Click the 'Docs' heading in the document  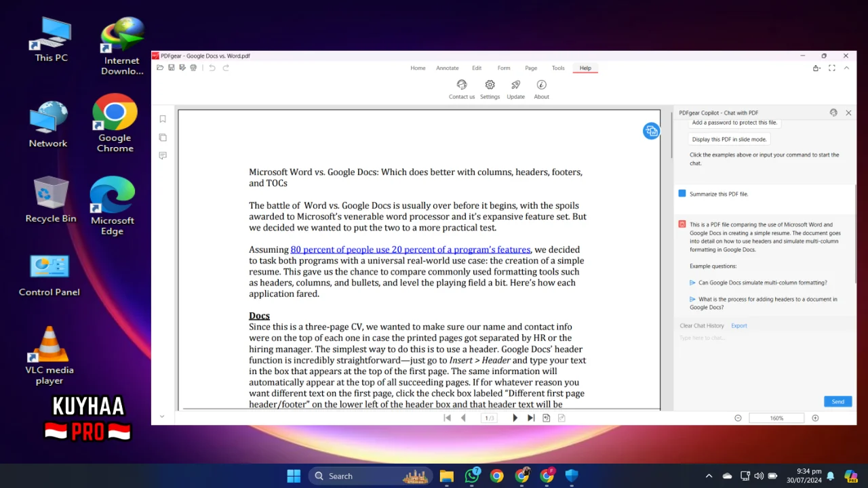(259, 316)
